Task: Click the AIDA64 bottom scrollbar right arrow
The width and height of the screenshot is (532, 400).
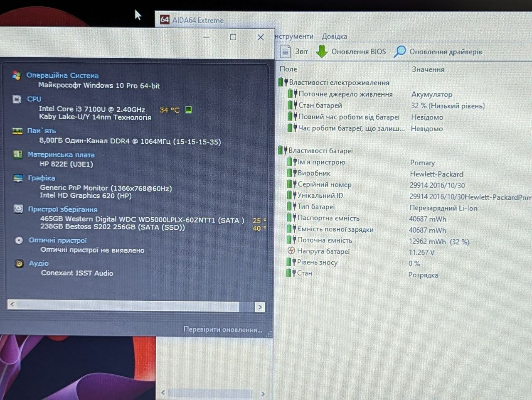Action: [263, 393]
